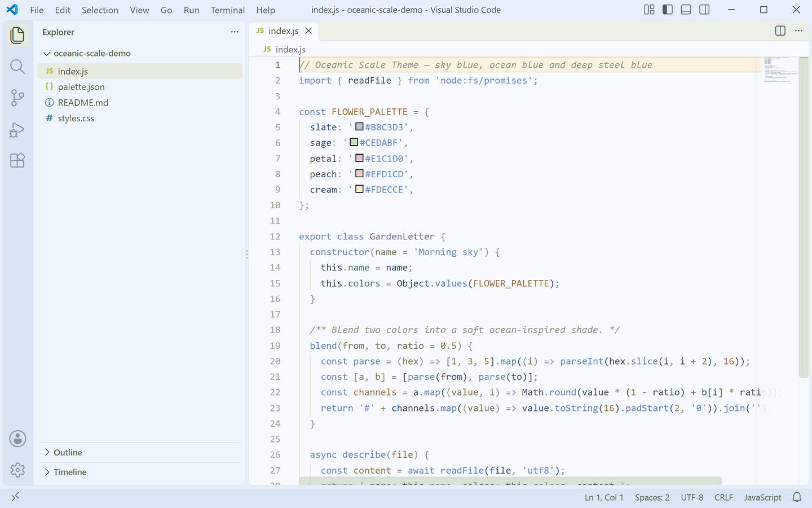Image resolution: width=812 pixels, height=508 pixels.
Task: Open the Source Control view
Action: tap(17, 98)
